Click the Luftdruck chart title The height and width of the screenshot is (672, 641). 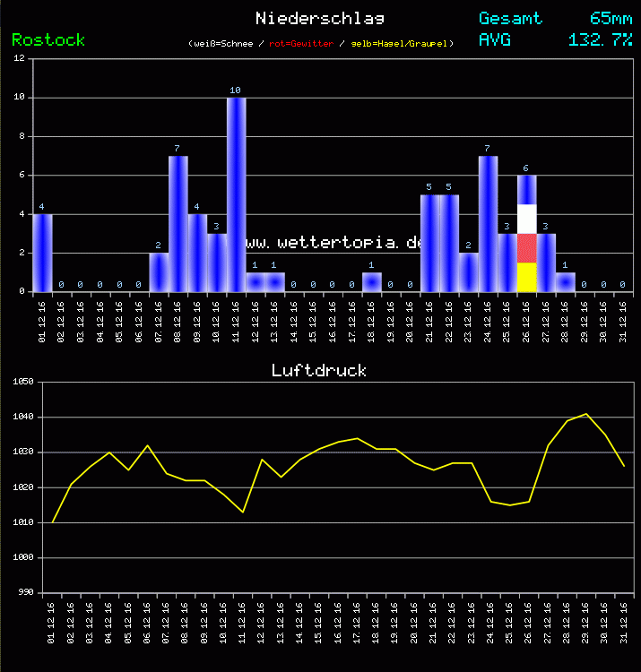click(319, 370)
